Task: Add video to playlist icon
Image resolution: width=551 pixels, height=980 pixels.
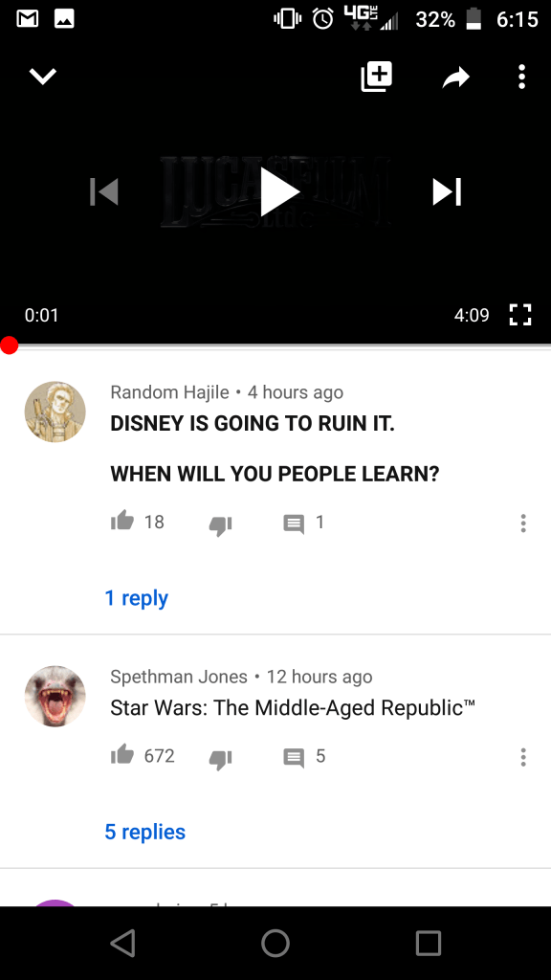Action: (377, 77)
